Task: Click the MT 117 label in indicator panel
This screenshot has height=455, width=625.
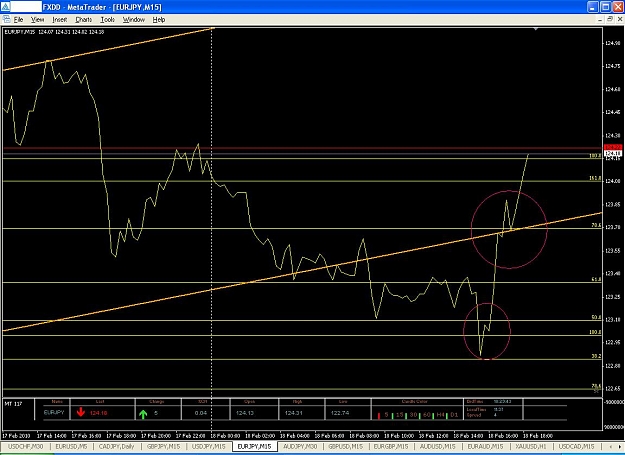Action: pos(13,404)
